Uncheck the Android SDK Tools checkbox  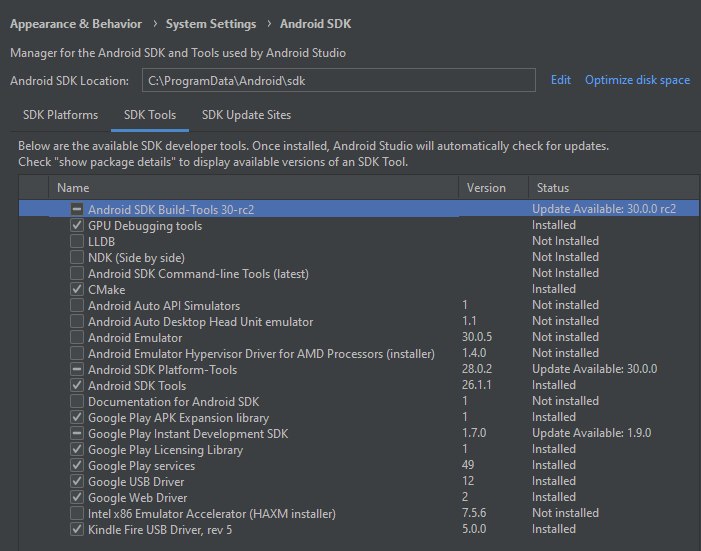pyautogui.click(x=77, y=386)
